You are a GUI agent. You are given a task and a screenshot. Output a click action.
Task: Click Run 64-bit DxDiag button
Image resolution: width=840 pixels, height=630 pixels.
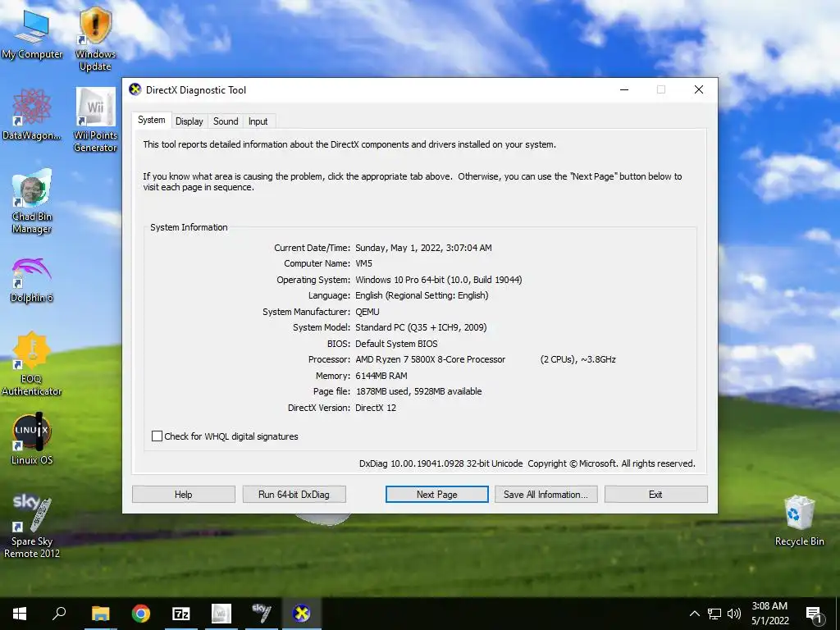pos(294,495)
